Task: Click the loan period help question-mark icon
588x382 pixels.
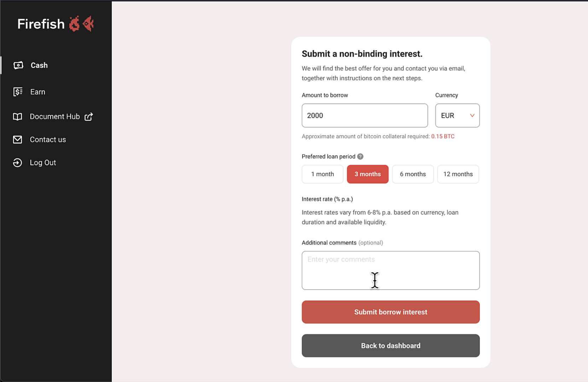Action: 360,156
